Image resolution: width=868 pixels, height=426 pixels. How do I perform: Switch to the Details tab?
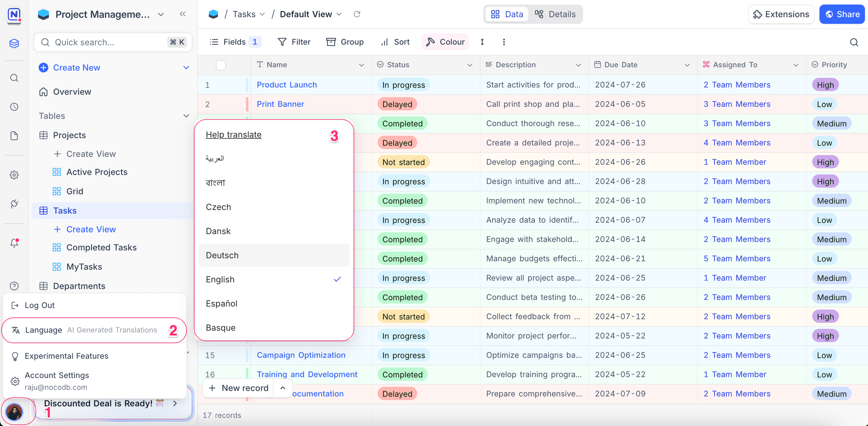pyautogui.click(x=555, y=14)
